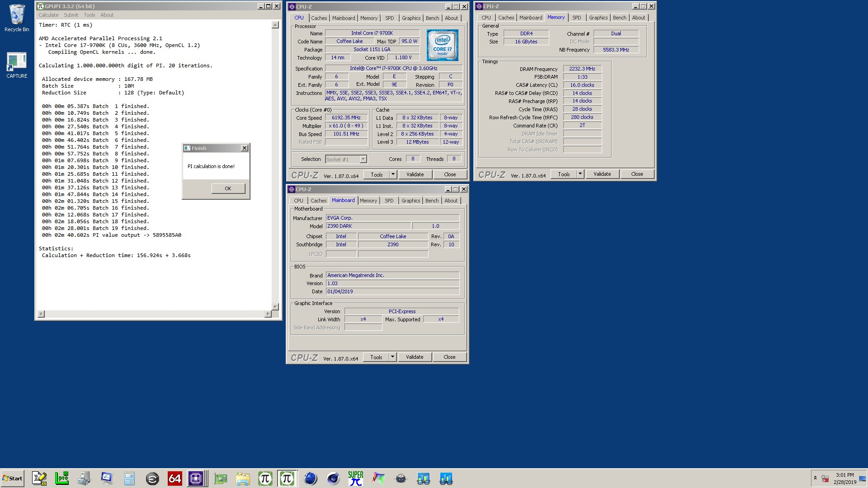
Task: Open the colorful geometric taskbar icon
Action: pyautogui.click(x=378, y=479)
